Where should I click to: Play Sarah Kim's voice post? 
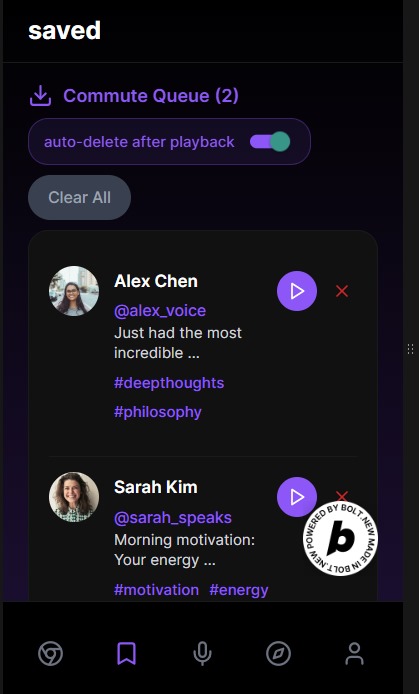point(297,497)
